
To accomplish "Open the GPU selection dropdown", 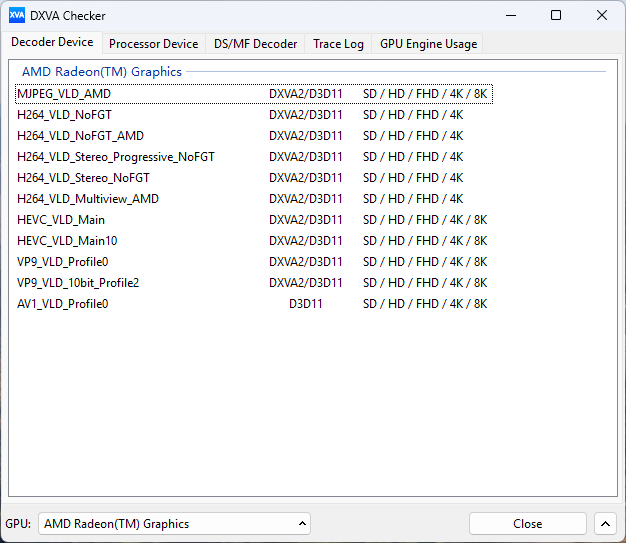I will pos(174,523).
